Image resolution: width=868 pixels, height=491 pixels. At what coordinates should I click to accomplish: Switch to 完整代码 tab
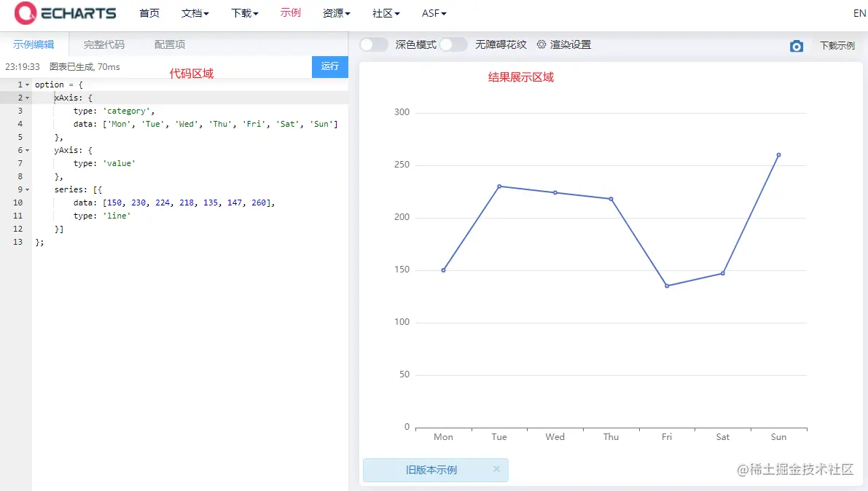coord(104,44)
